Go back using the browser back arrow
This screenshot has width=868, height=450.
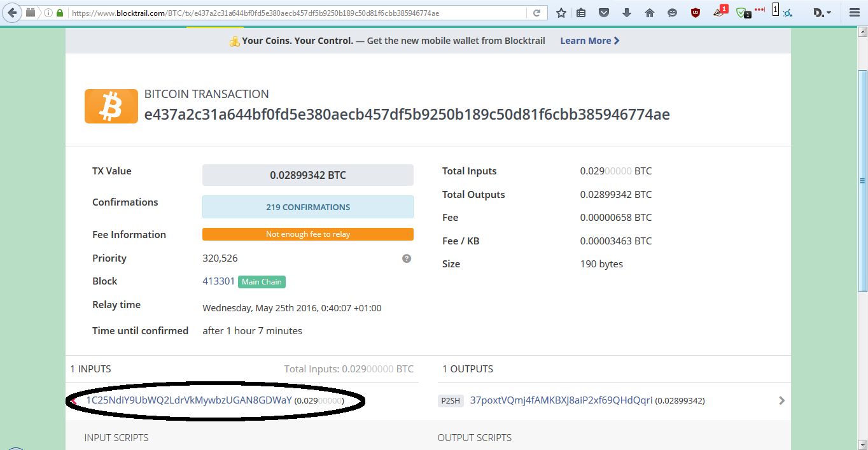pyautogui.click(x=13, y=13)
